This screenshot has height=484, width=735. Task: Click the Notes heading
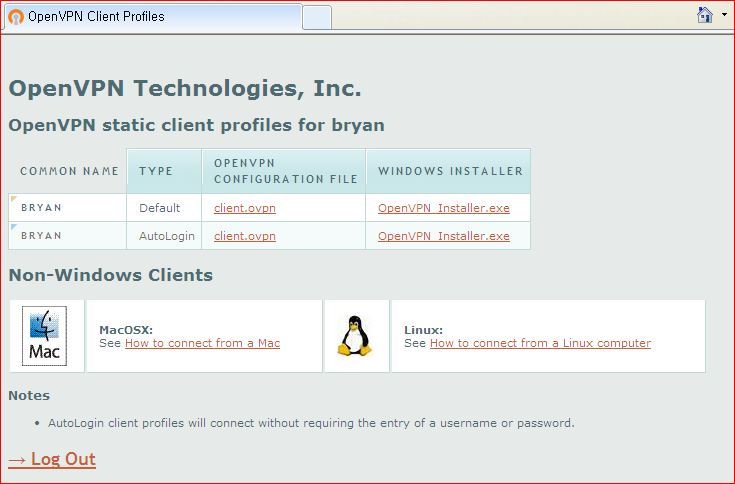[29, 395]
